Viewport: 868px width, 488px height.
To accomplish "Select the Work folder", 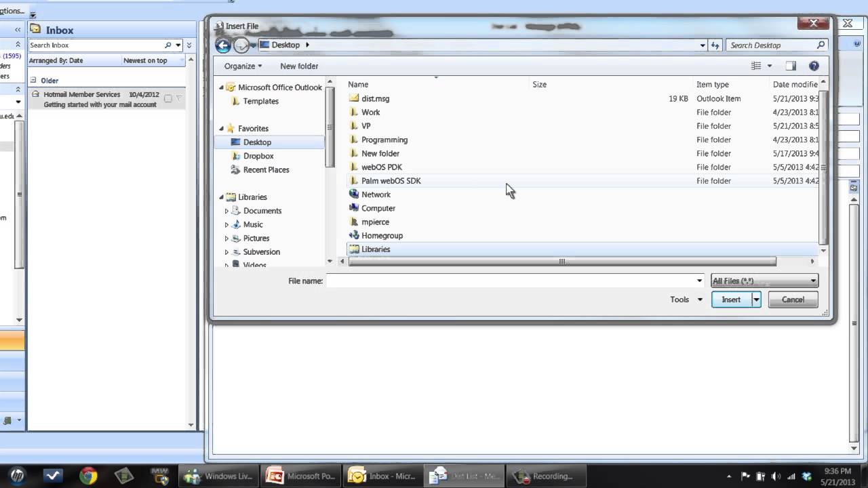I will tap(370, 113).
